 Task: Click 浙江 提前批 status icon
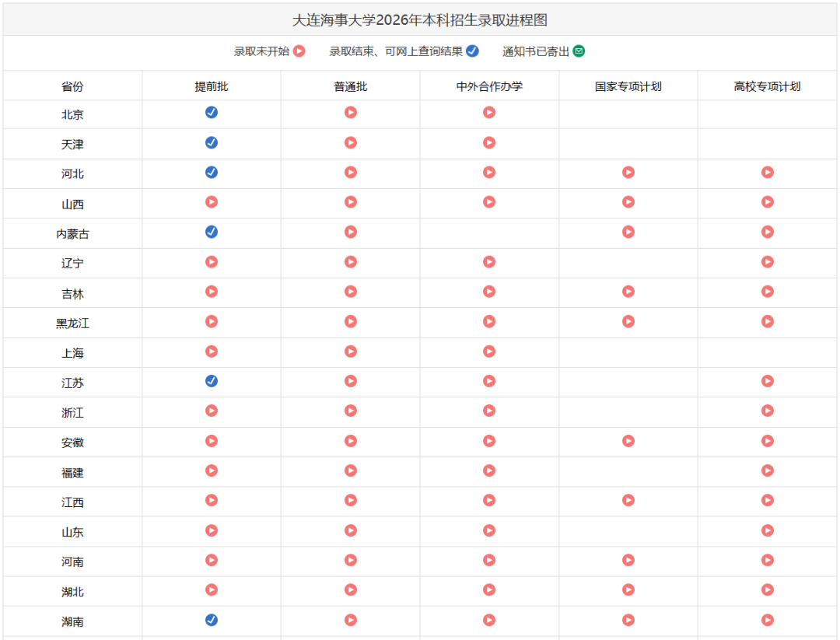pyautogui.click(x=212, y=411)
